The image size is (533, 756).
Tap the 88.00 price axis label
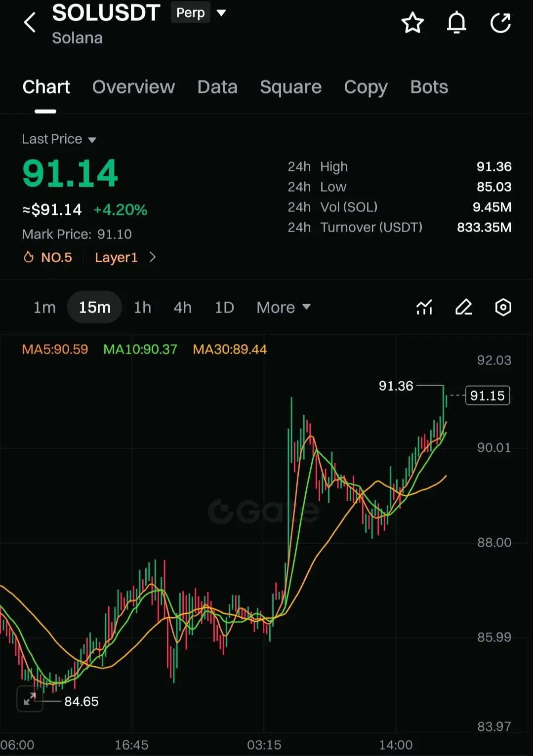pos(494,542)
